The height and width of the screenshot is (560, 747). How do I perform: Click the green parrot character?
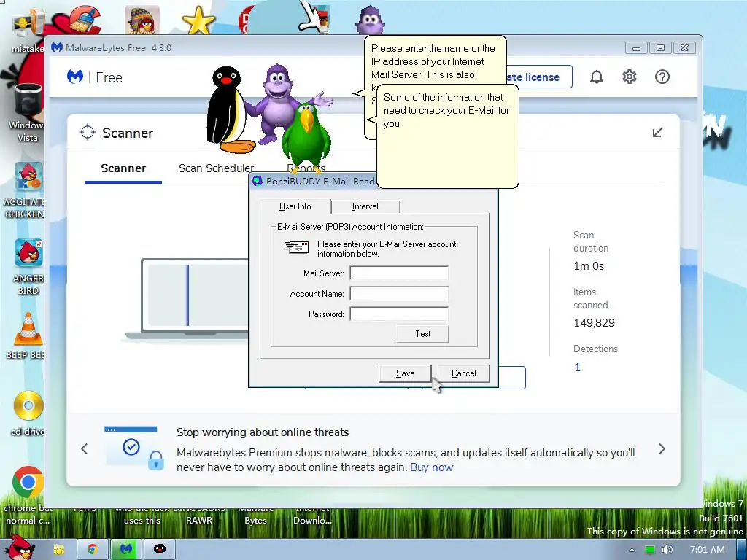(x=306, y=138)
